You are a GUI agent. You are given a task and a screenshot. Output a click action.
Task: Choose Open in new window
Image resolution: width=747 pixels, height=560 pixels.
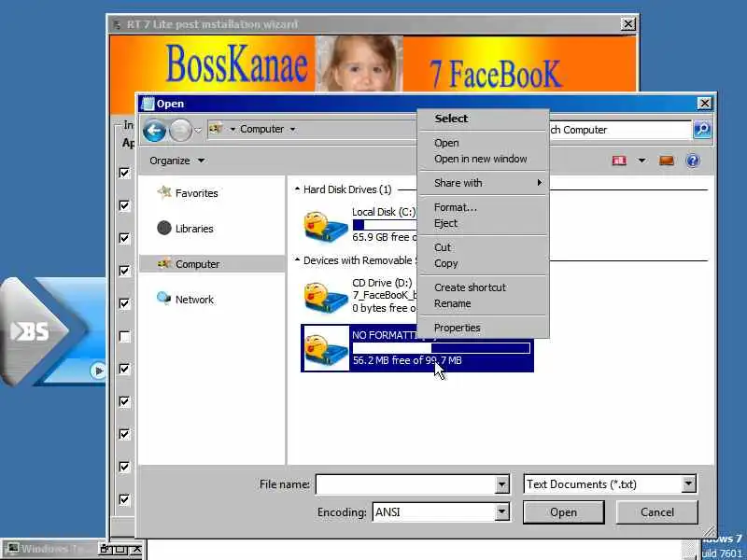(x=483, y=159)
